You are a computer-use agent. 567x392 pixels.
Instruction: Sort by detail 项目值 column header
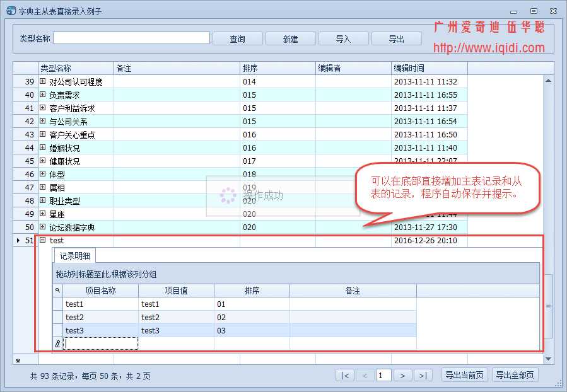pos(176,291)
